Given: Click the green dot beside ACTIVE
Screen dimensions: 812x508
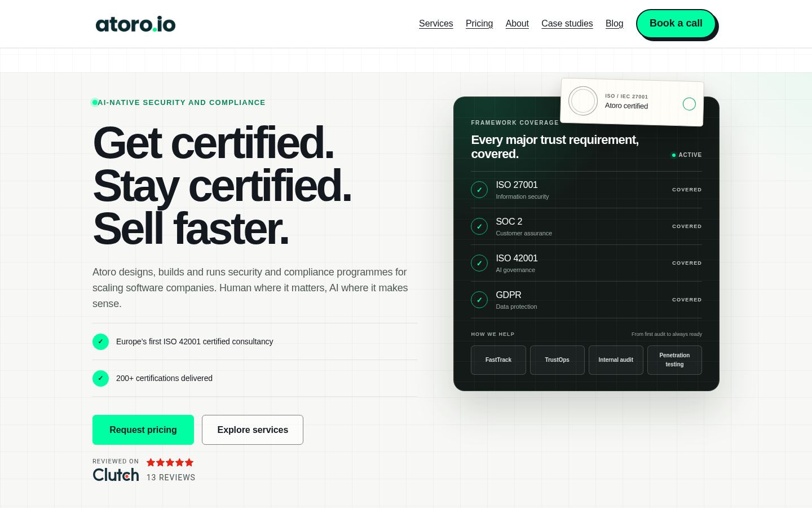Looking at the screenshot, I should point(673,155).
